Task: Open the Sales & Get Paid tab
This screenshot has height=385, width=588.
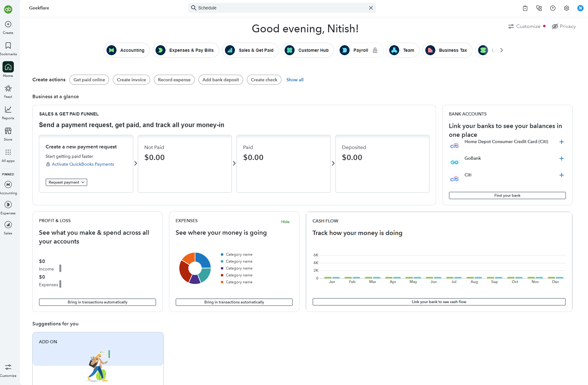Action: click(x=250, y=50)
